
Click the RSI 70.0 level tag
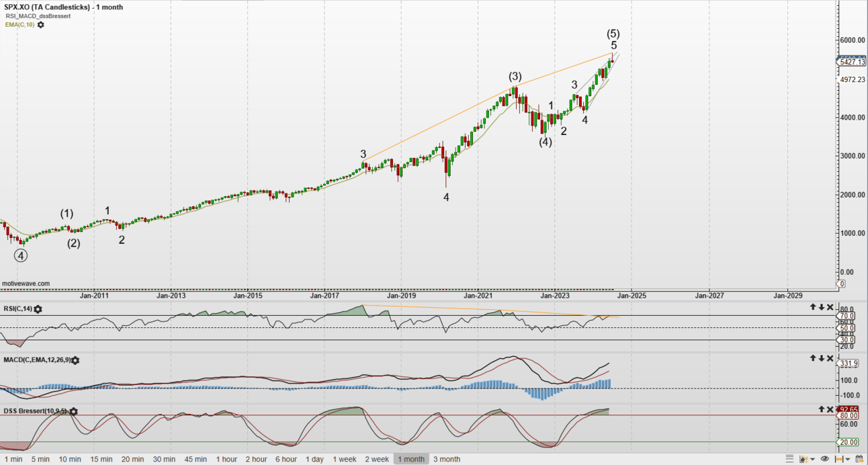(x=847, y=315)
